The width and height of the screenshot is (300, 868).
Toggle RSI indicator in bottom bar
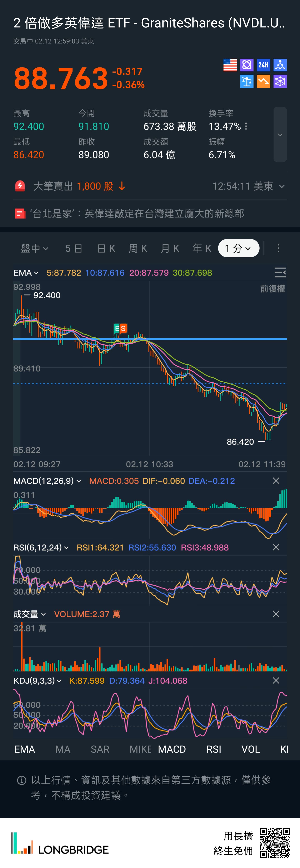click(x=214, y=749)
